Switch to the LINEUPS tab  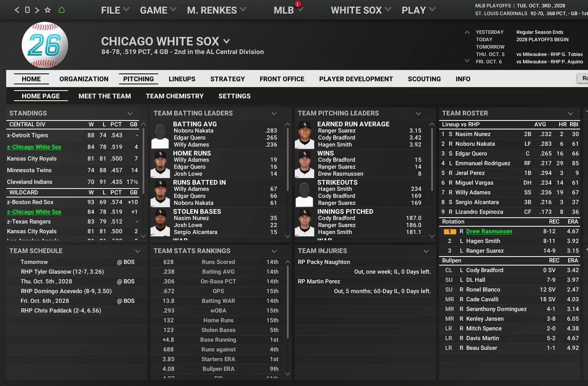(182, 79)
